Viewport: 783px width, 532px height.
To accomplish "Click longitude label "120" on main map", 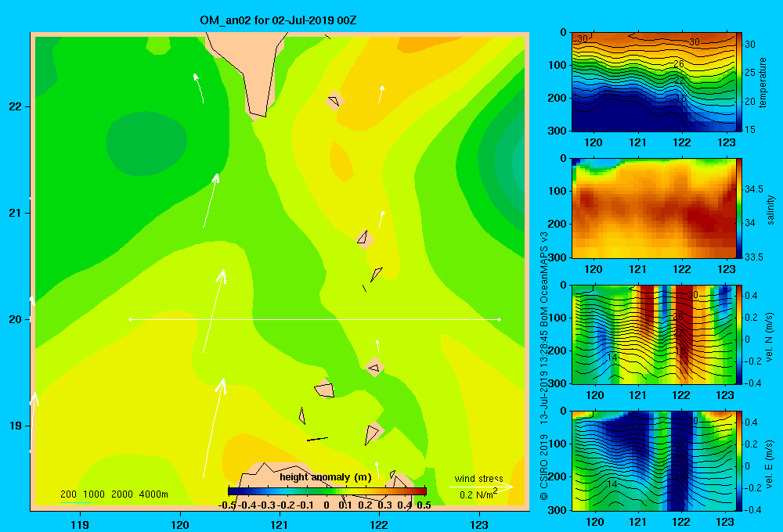I will [x=180, y=524].
